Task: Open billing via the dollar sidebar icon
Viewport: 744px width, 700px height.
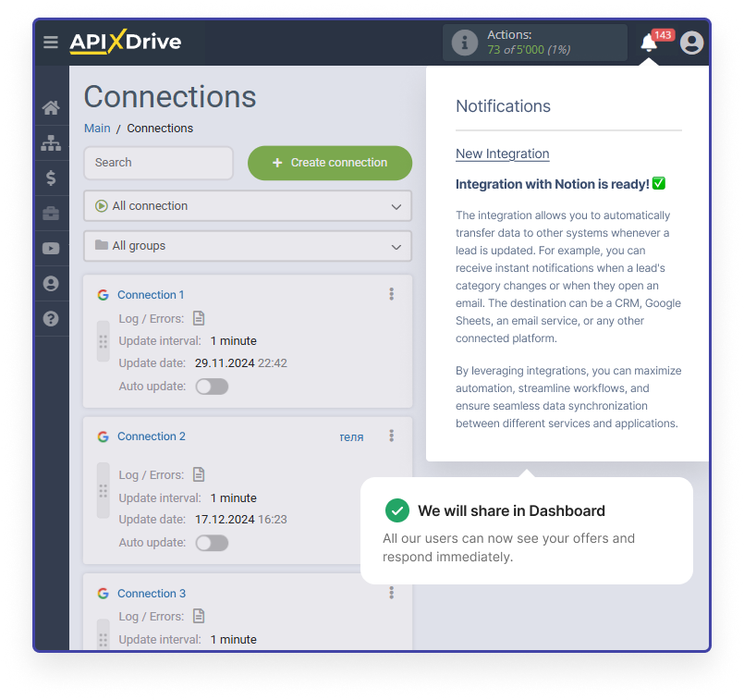Action: pos(52,178)
